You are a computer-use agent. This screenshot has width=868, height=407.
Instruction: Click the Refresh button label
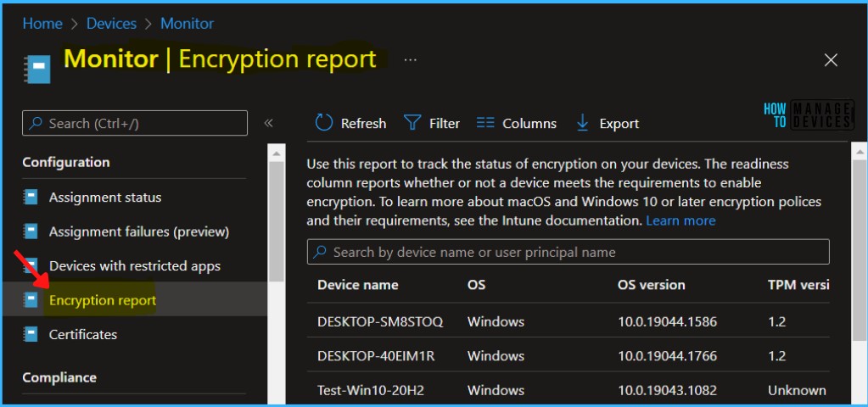point(364,123)
